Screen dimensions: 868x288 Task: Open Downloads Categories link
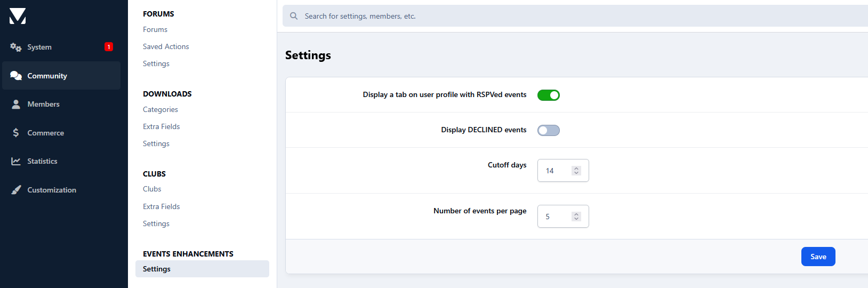pos(160,109)
